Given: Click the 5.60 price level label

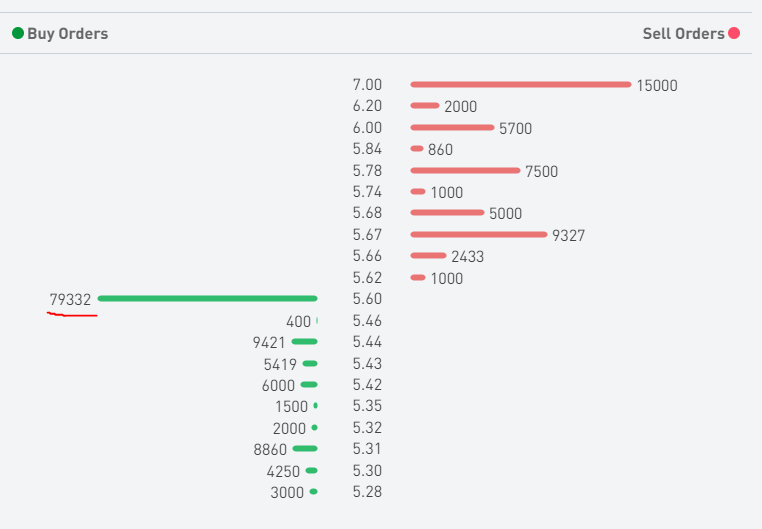Looking at the screenshot, I should (367, 299).
